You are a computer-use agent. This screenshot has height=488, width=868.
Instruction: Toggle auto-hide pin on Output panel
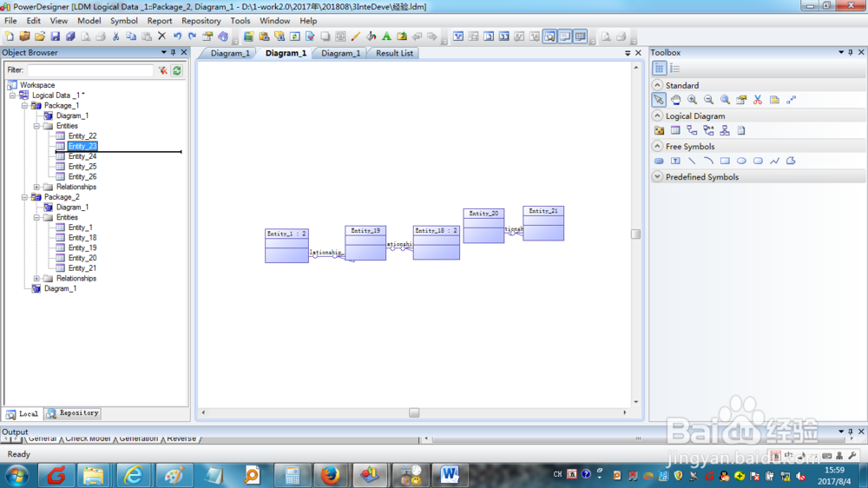tap(851, 432)
